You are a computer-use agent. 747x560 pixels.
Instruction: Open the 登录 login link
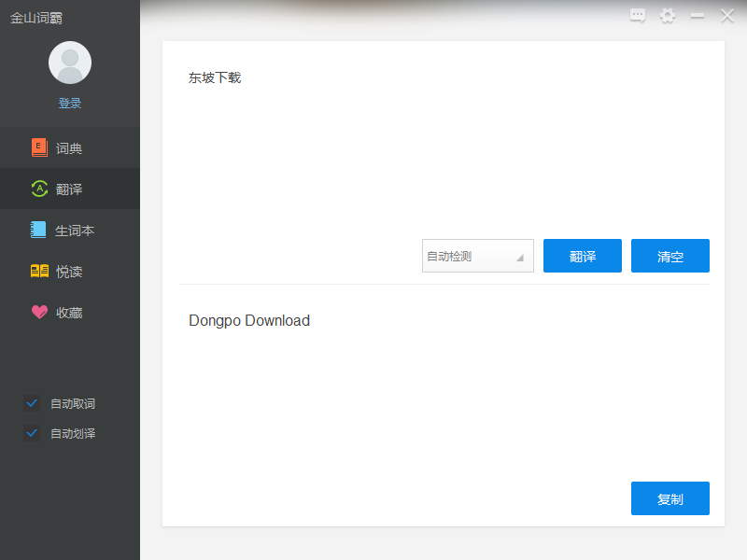coord(70,104)
